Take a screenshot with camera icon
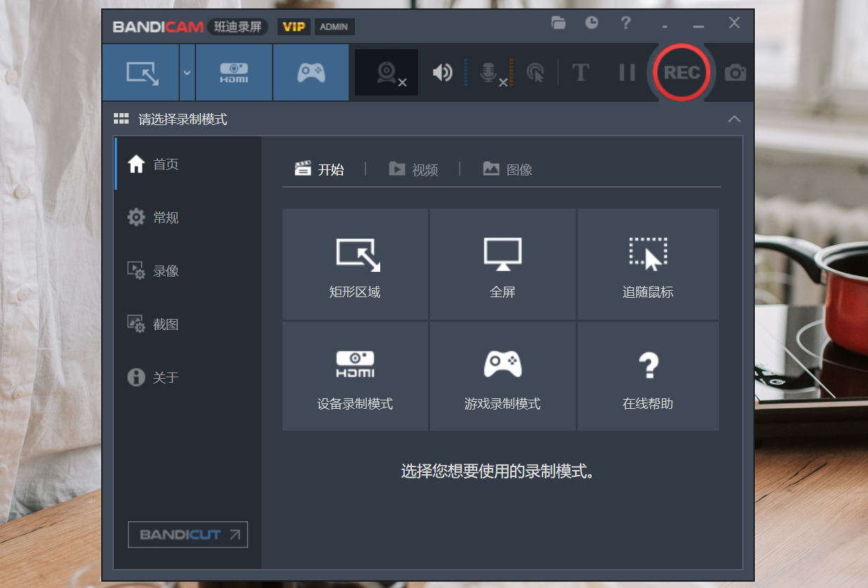The height and width of the screenshot is (588, 868). click(735, 72)
